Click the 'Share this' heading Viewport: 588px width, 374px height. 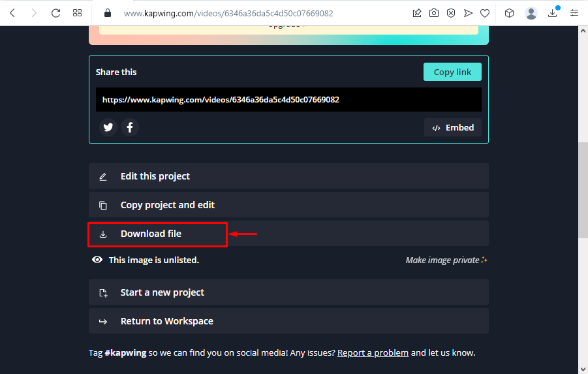coord(116,72)
